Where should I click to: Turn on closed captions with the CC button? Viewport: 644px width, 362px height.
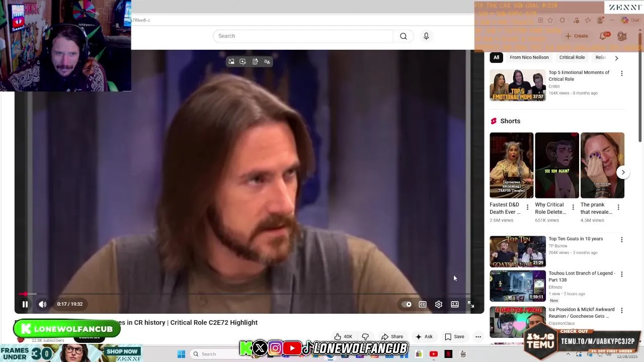423,304
